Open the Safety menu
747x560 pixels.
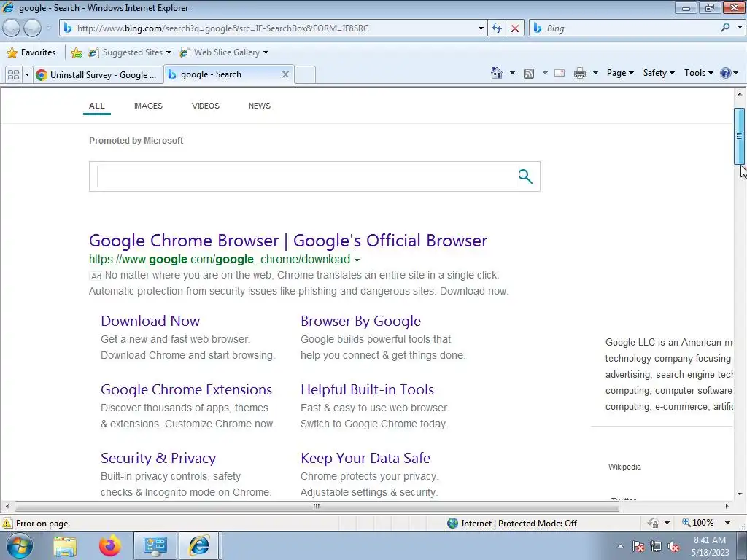[659, 73]
